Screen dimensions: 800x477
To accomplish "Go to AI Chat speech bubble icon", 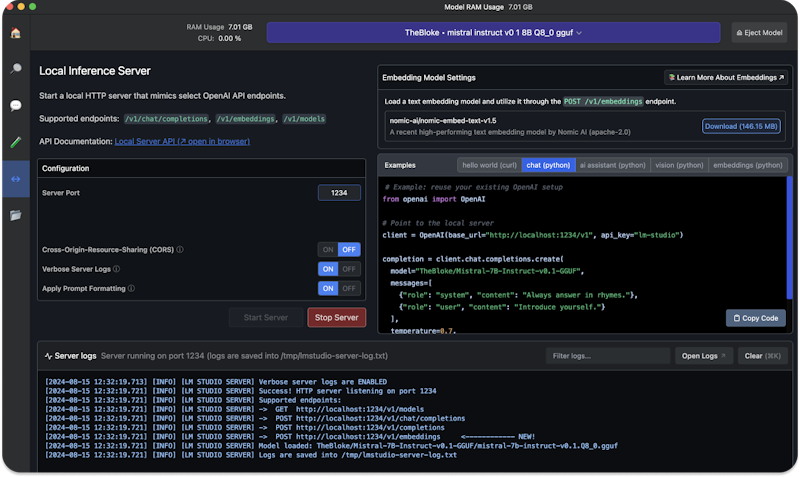I will (15, 105).
